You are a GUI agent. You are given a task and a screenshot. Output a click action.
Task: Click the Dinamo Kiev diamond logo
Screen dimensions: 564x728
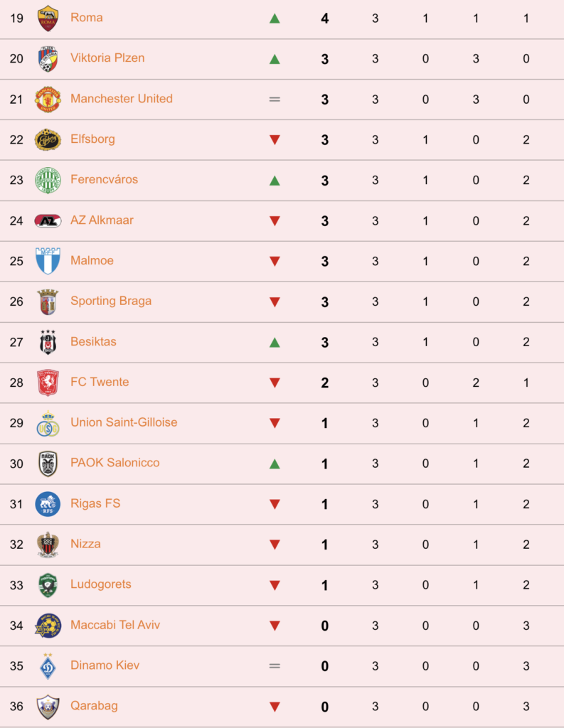click(48, 666)
